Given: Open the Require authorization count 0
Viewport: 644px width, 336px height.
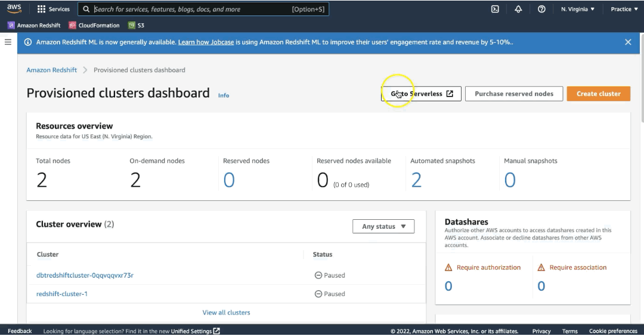Looking at the screenshot, I should [448, 286].
